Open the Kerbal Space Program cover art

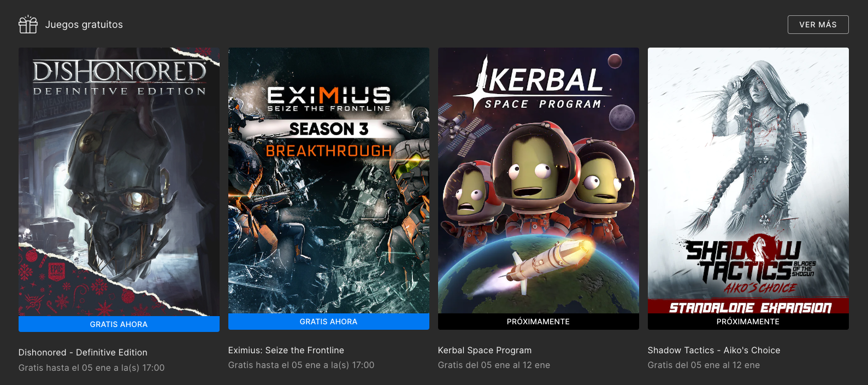(x=539, y=180)
